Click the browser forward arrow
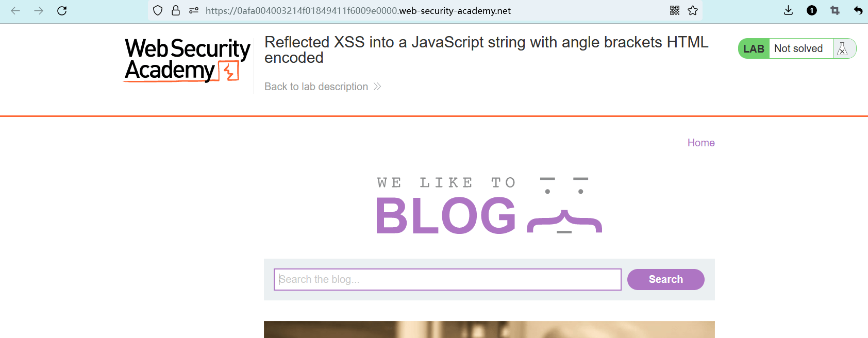The image size is (868, 338). coord(39,11)
